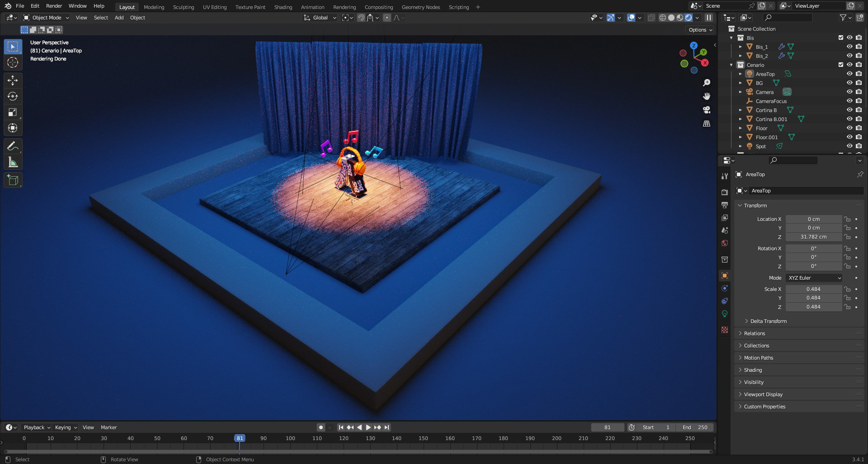Open rotation Mode XYZ Euler dropdown

(814, 278)
